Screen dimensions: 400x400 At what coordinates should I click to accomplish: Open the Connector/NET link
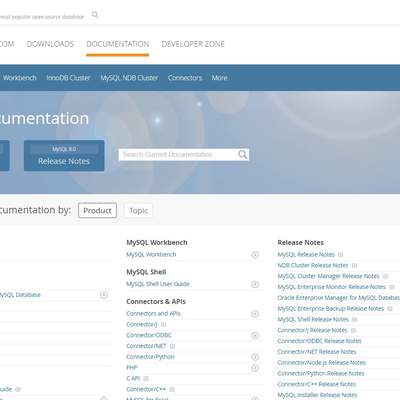[x=146, y=346]
